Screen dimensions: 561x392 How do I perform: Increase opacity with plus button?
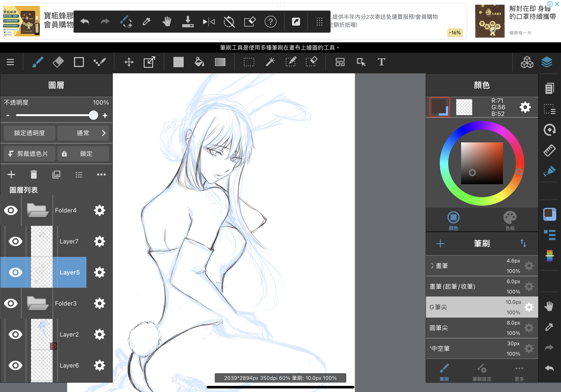click(105, 115)
